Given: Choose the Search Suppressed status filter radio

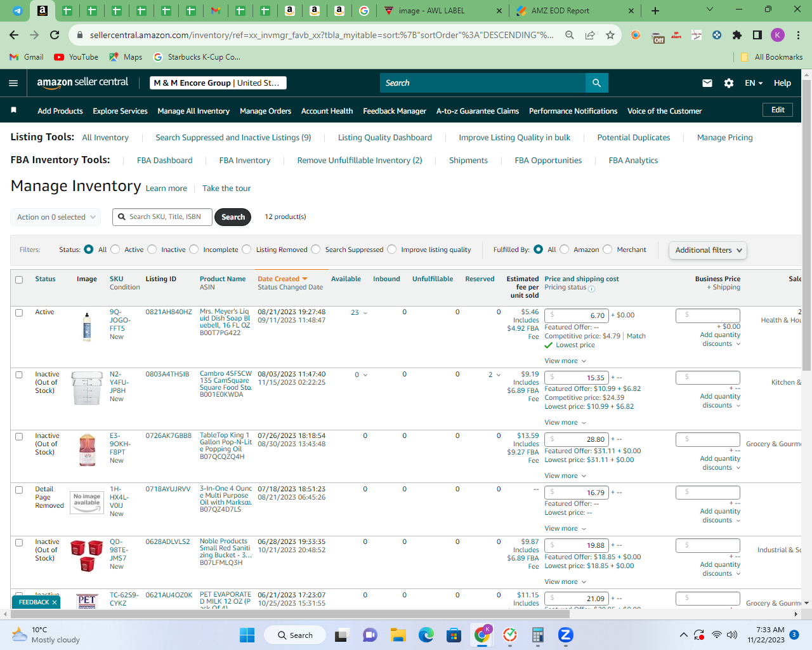Looking at the screenshot, I should tap(316, 249).
